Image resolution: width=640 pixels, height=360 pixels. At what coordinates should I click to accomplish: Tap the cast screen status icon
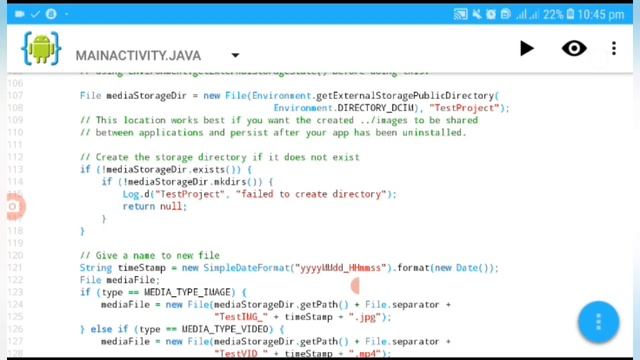pos(460,15)
